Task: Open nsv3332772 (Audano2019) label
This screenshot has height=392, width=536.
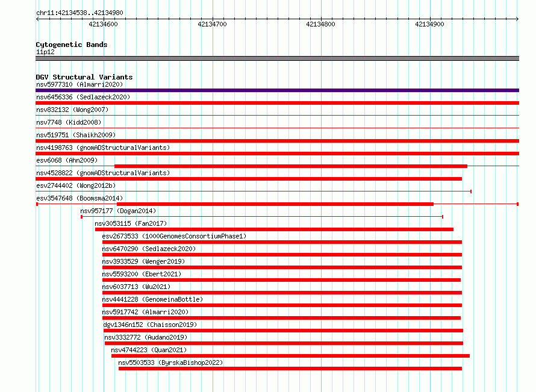Action: [146, 337]
